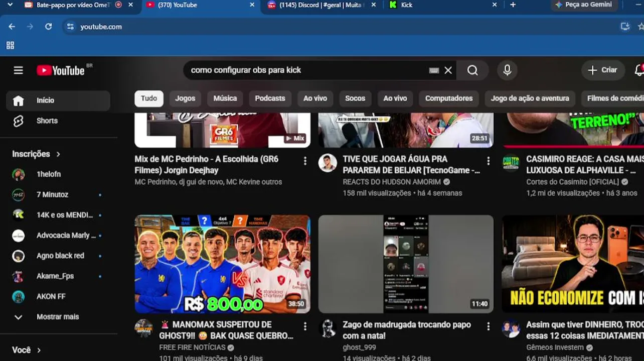This screenshot has height=361, width=644.
Task: Go to Início in the sidebar
Action: coord(58,101)
